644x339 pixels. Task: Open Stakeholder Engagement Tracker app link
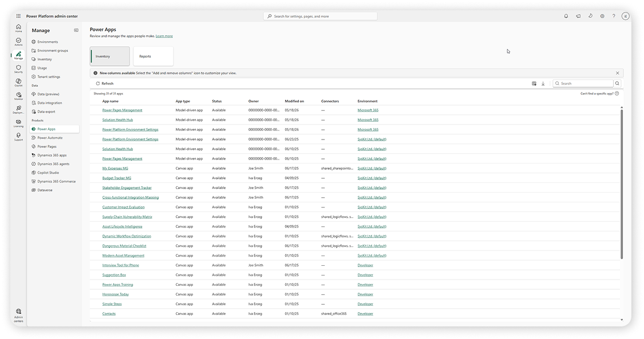click(x=127, y=188)
